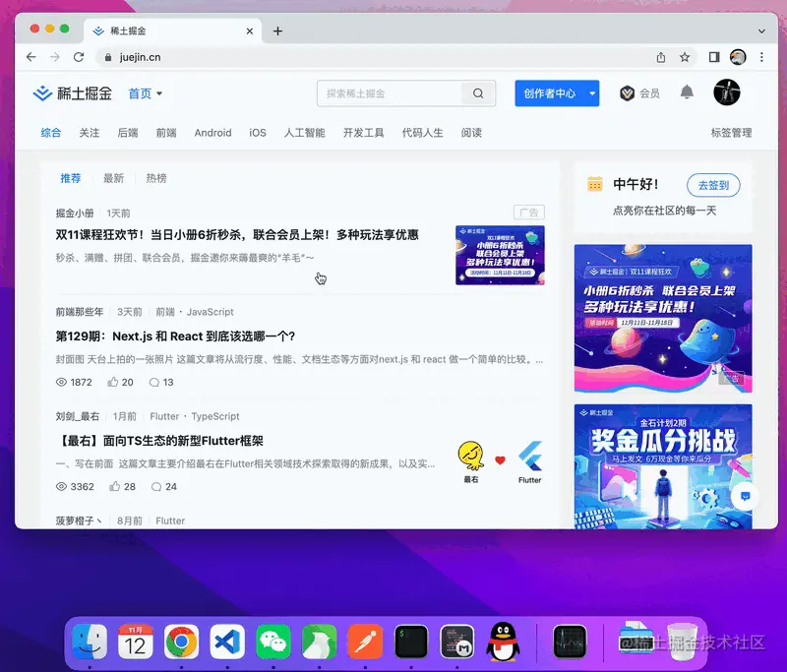Click the comment icon on Flutter框架 article

[x=156, y=487]
